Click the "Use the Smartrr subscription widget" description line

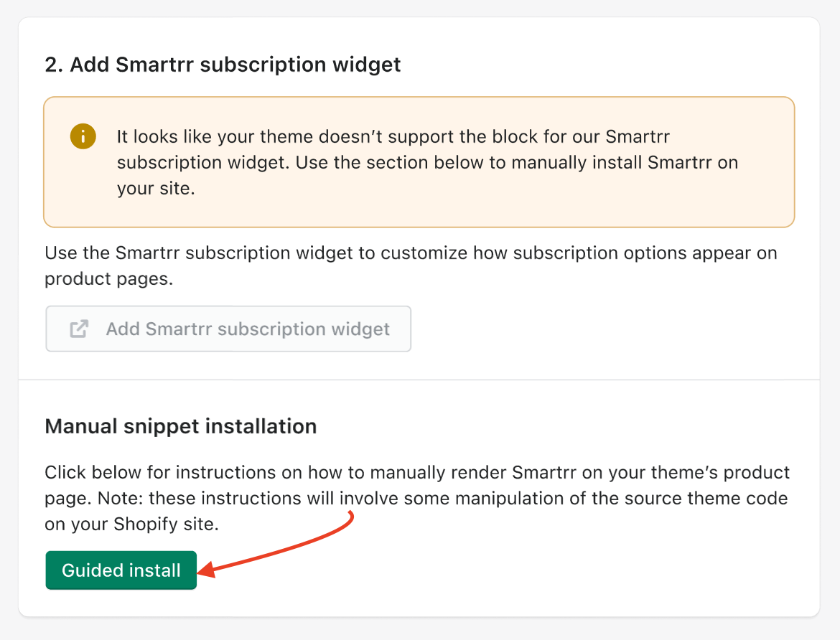tap(411, 253)
